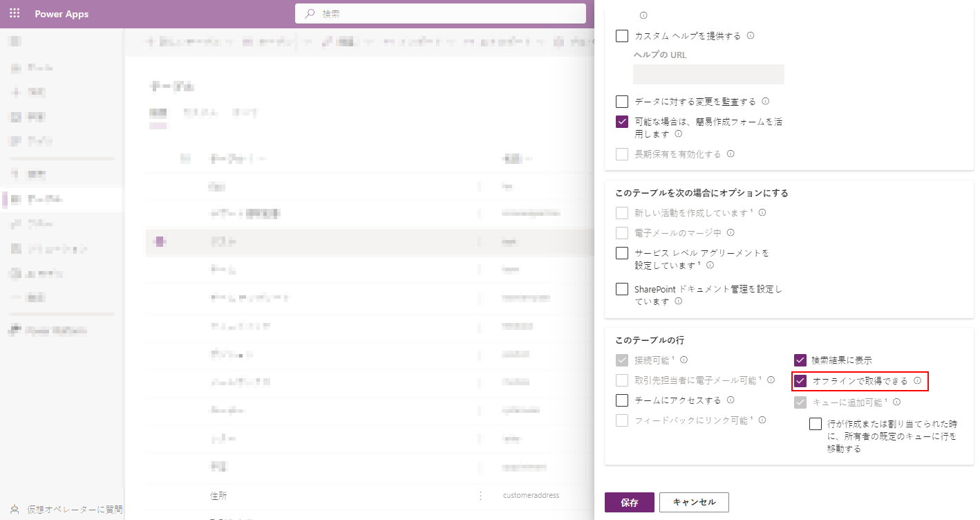Image resolution: width=980 pixels, height=520 pixels.
Task: Open info icon beside 取引先担当者に電子メール可能
Action: (x=771, y=380)
